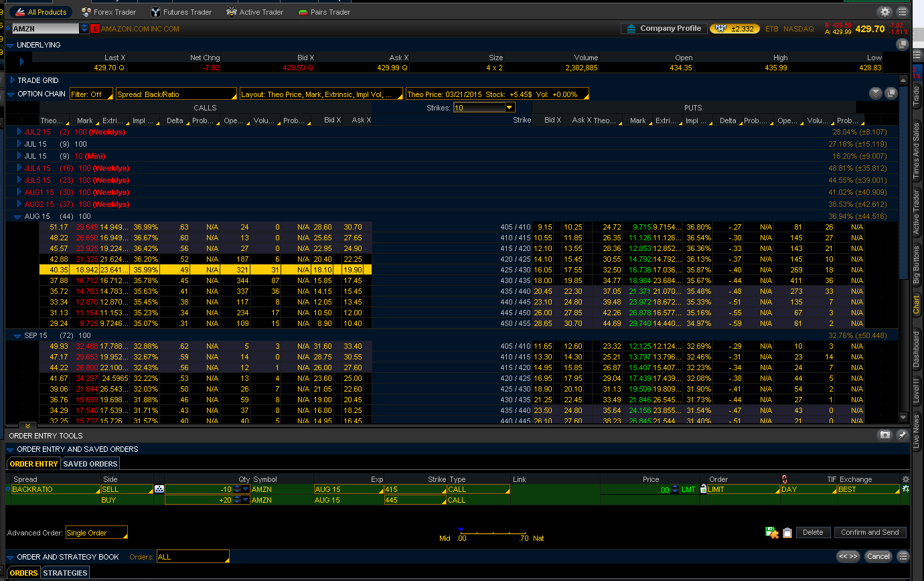Image resolution: width=924 pixels, height=581 pixels.
Task: Click the yellow double-chevron handle above Order Entry Tools
Action: point(27,426)
